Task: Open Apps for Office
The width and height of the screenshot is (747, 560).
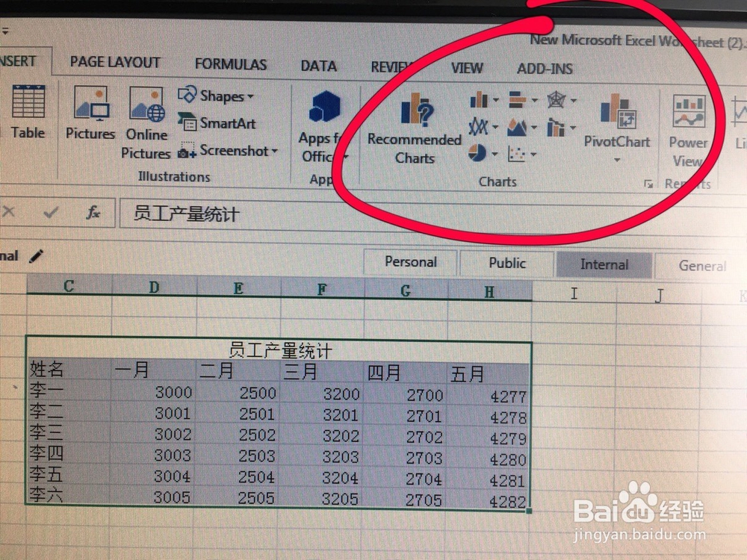Action: pos(323,127)
